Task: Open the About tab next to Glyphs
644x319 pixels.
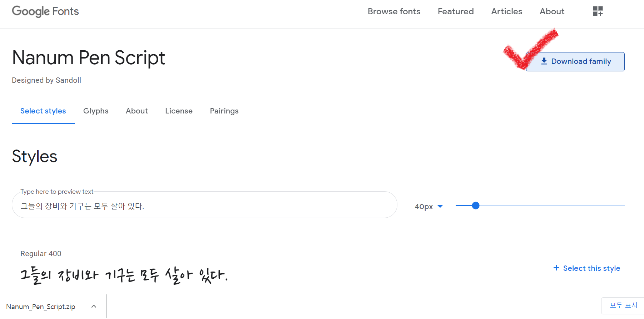Action: pyautogui.click(x=137, y=111)
